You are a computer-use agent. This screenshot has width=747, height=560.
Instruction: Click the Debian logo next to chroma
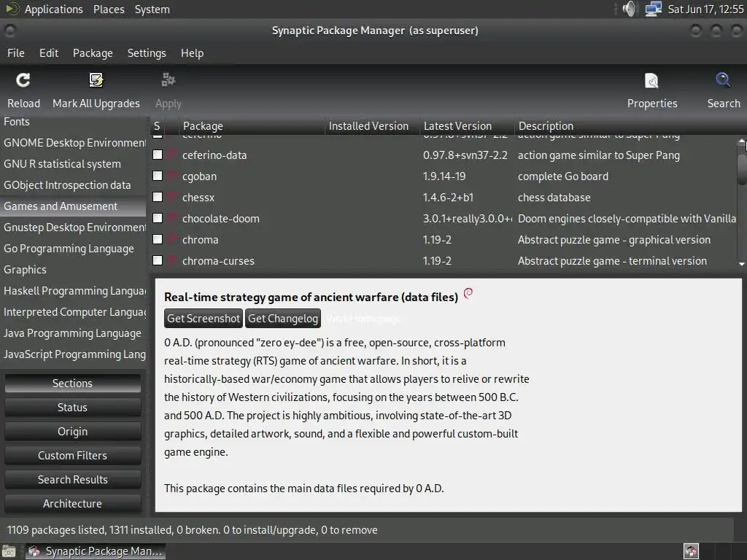(172, 239)
